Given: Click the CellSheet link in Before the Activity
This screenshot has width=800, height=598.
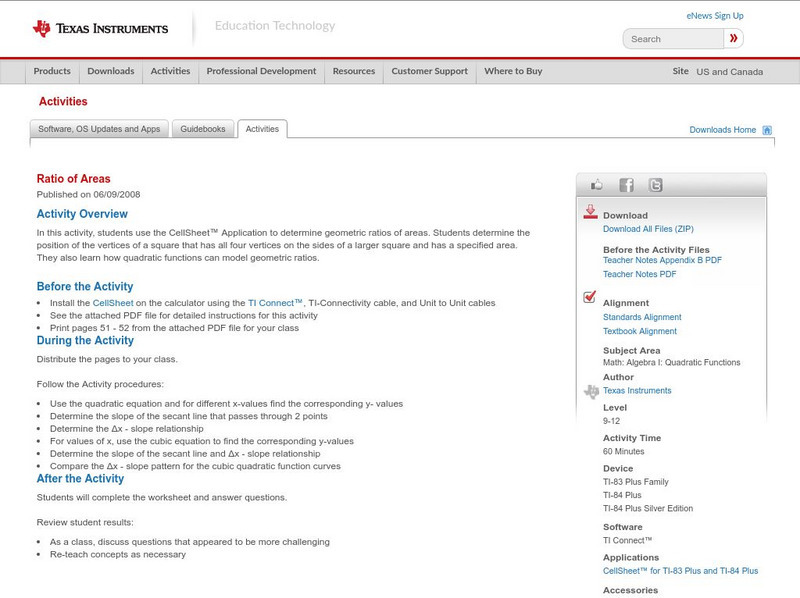Looking at the screenshot, I should 113,303.
